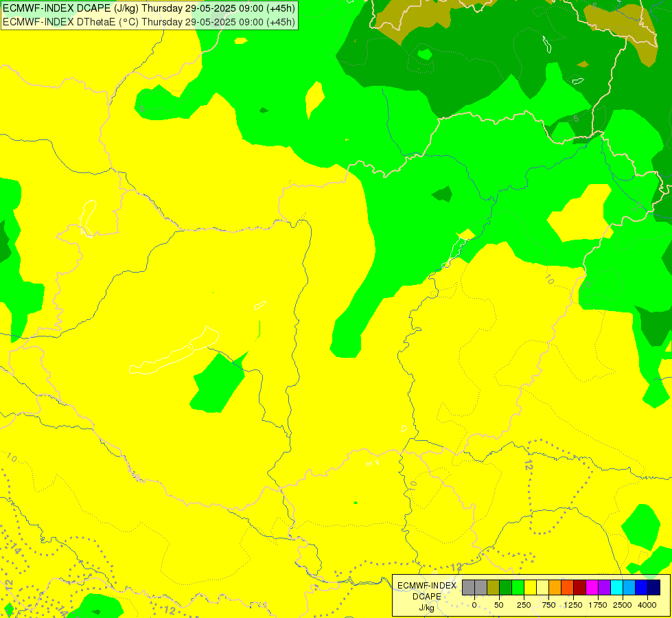Click the gray swatch adjacent to olive
672x618 pixels.
click(481, 588)
